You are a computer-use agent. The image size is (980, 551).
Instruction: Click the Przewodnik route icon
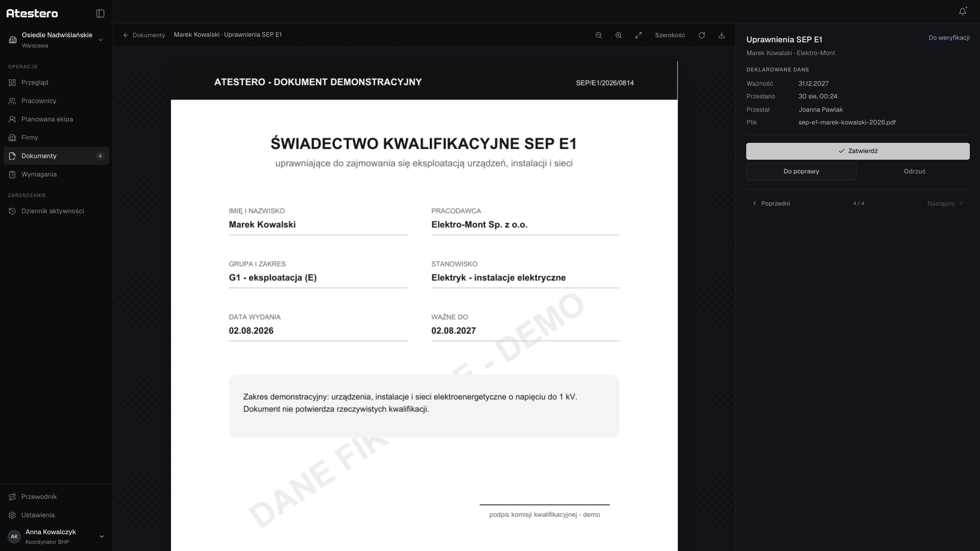point(12,497)
